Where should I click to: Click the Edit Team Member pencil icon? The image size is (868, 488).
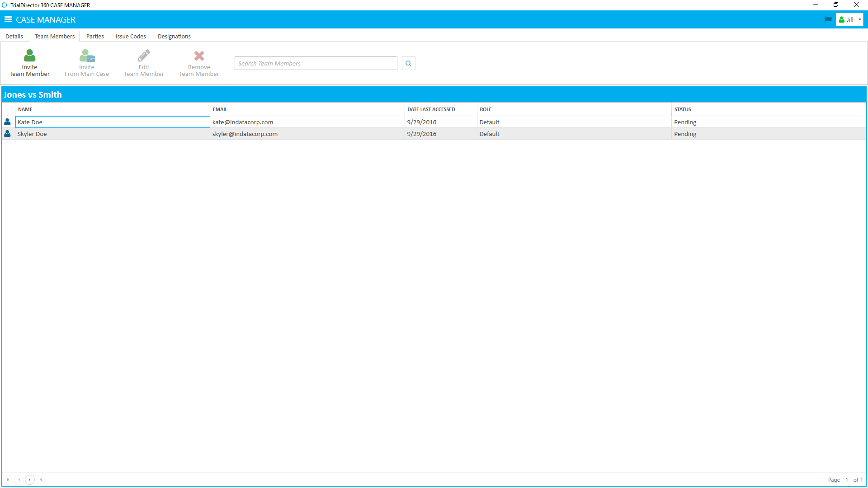coord(144,56)
